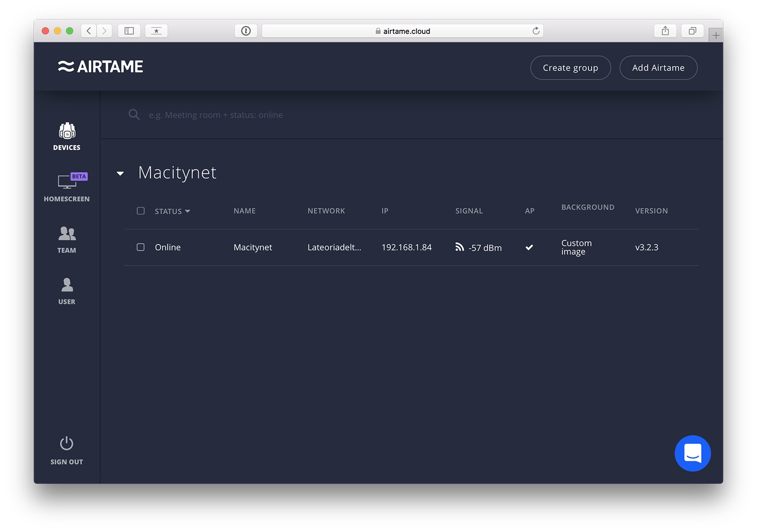Click the Airtame logo
Screen dimensions: 757x532
tap(100, 67)
